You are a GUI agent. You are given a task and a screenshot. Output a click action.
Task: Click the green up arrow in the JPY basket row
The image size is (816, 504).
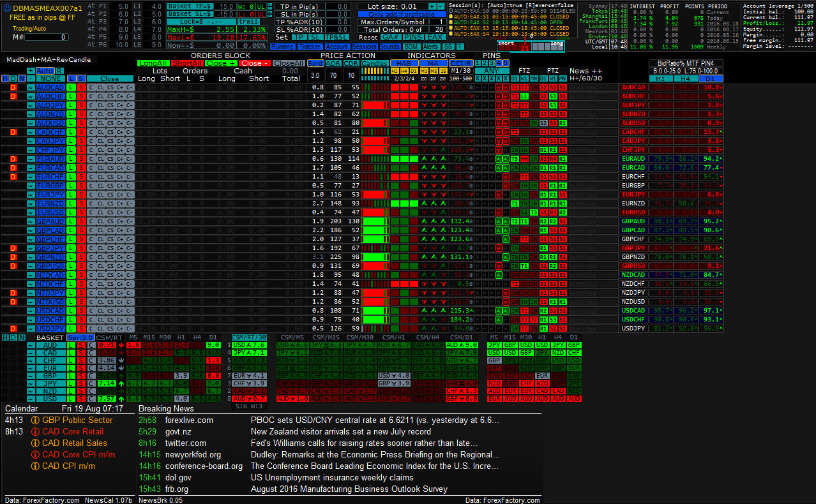pos(121,383)
